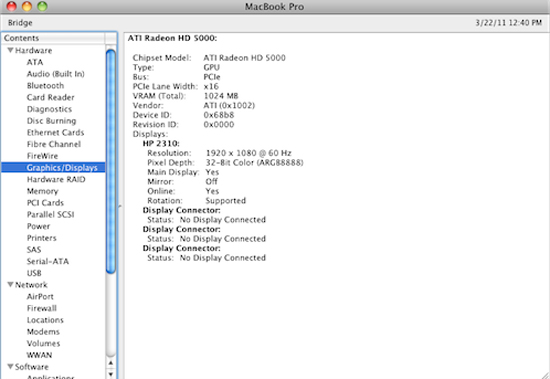Viewport: 550px width, 379px height.
Task: Open the PCI Cards section
Action: pos(45,203)
